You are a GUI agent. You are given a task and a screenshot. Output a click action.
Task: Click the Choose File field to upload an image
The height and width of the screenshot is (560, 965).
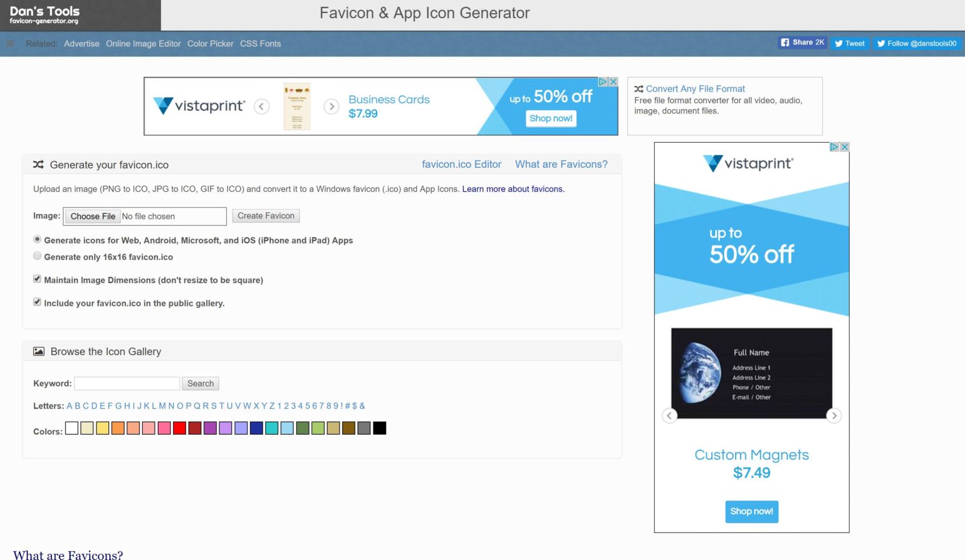tap(93, 216)
